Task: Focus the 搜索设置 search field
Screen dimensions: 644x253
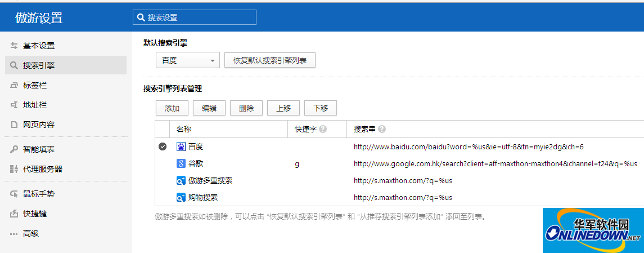Action: point(194,17)
